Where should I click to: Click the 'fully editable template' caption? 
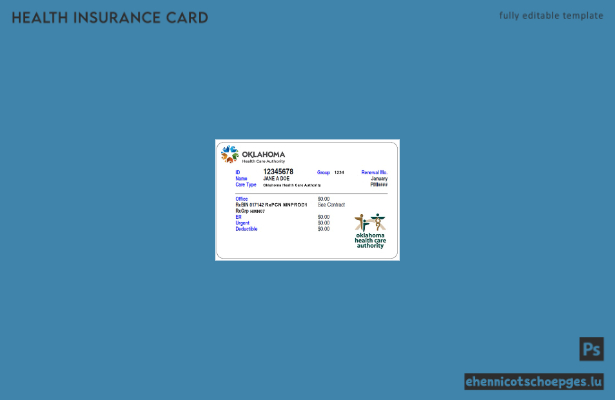coord(551,16)
